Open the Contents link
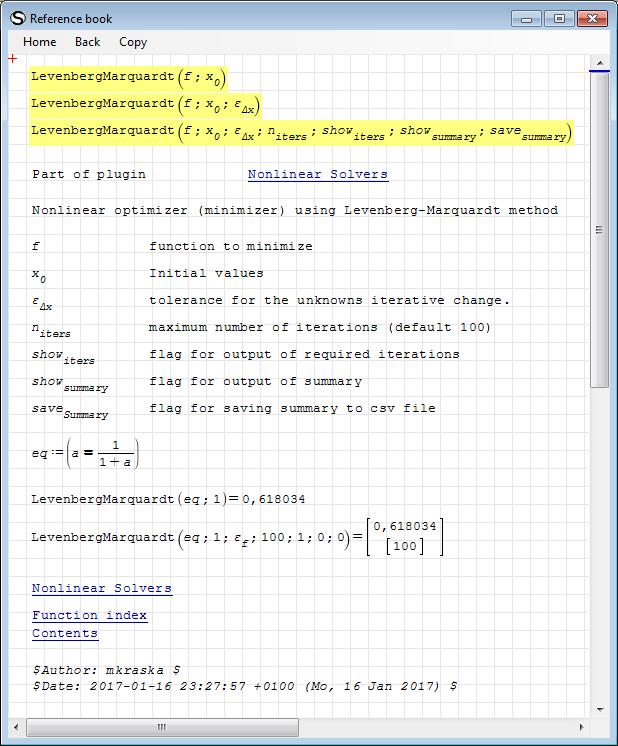 pos(65,633)
